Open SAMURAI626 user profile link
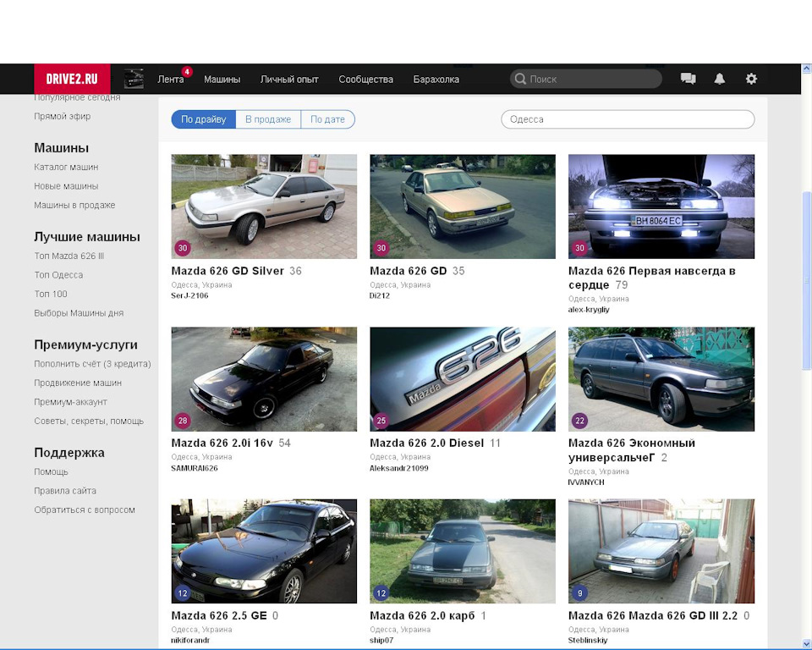Image resolution: width=812 pixels, height=650 pixels. click(195, 468)
